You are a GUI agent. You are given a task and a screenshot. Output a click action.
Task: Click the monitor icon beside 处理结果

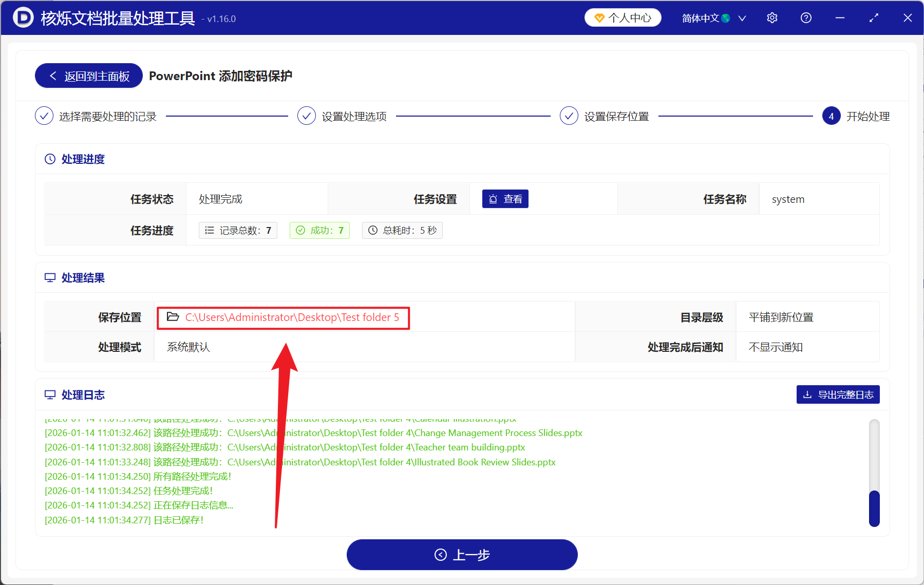coord(49,277)
